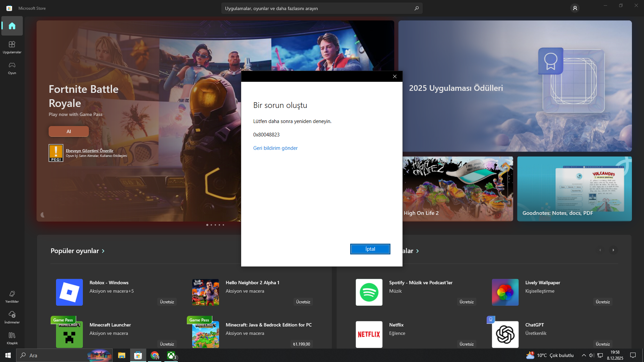Open the High On Life 2 tile

pos(458,189)
